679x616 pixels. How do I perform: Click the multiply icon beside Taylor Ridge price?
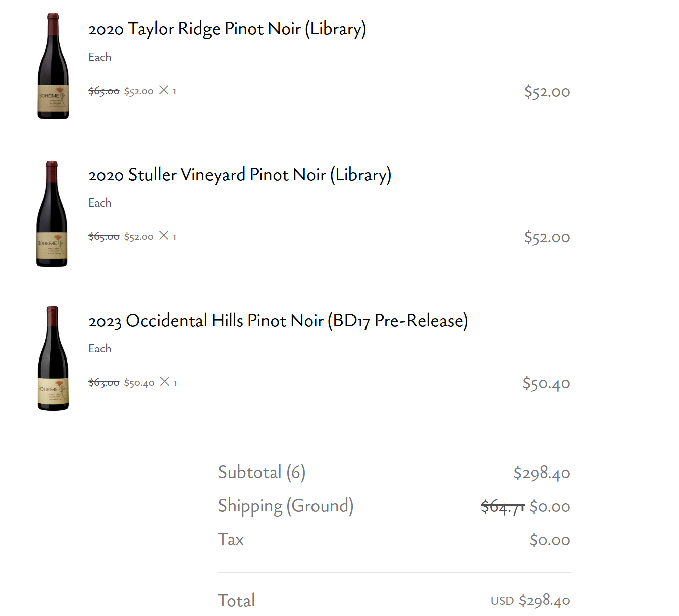coord(164,90)
